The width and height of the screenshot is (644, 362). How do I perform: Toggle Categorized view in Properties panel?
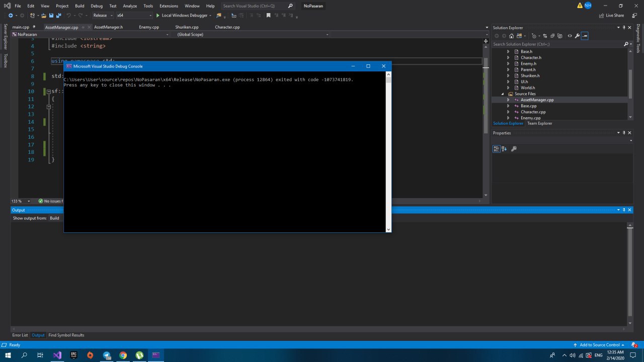point(497,149)
